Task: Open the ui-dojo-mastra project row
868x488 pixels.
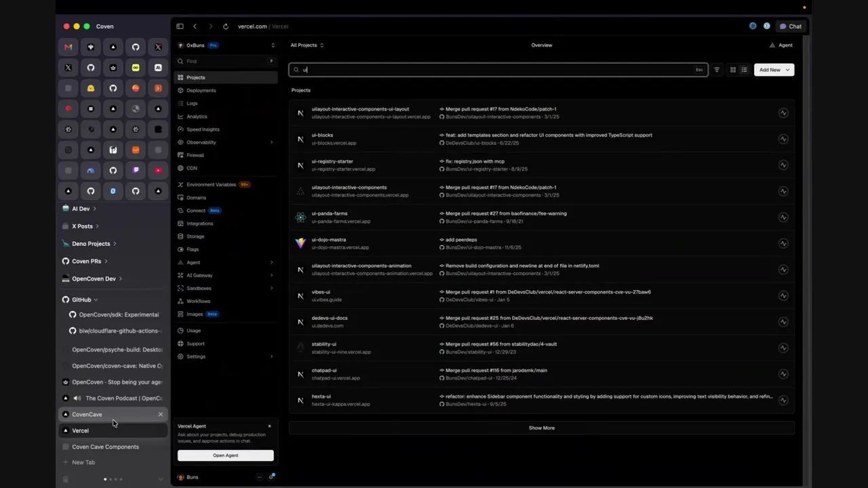Action: point(542,243)
